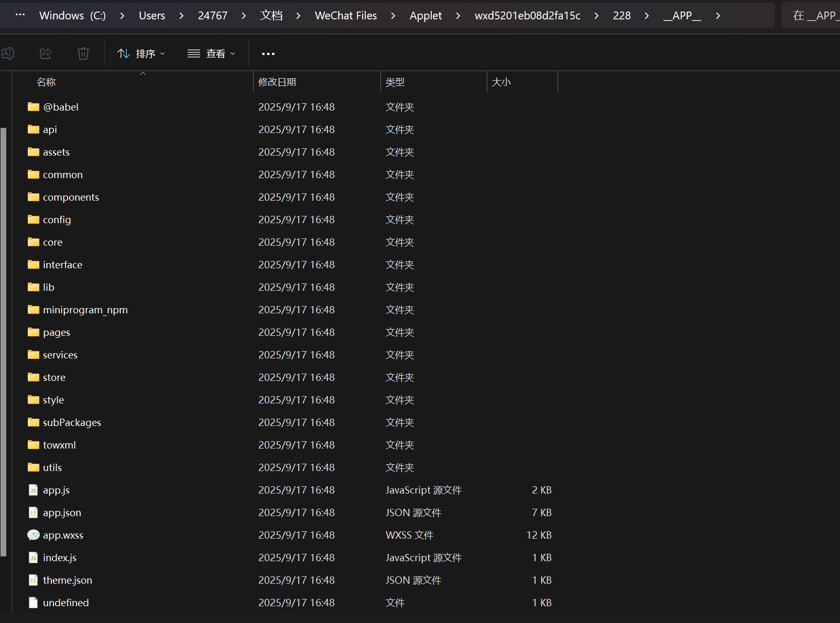840x623 pixels.
Task: Click the rename icon in toolbar
Action: (x=8, y=53)
